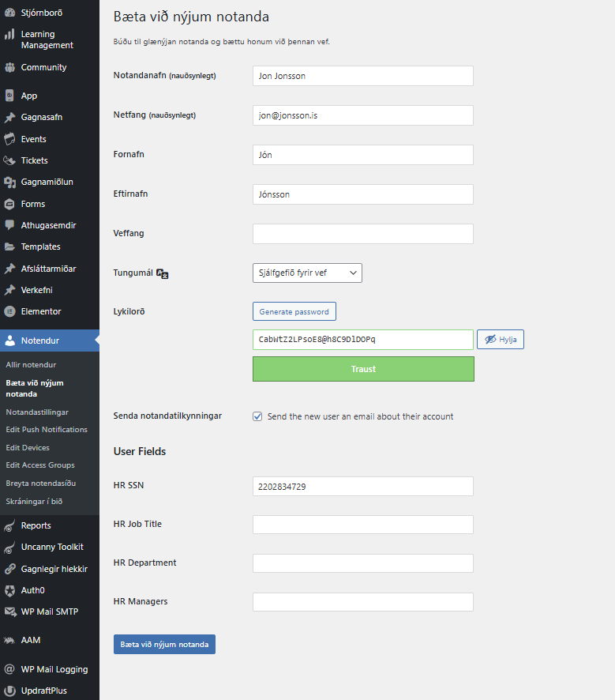Click the Tickets icon in sidebar
Screen dimensions: 615x700
tap(9, 160)
